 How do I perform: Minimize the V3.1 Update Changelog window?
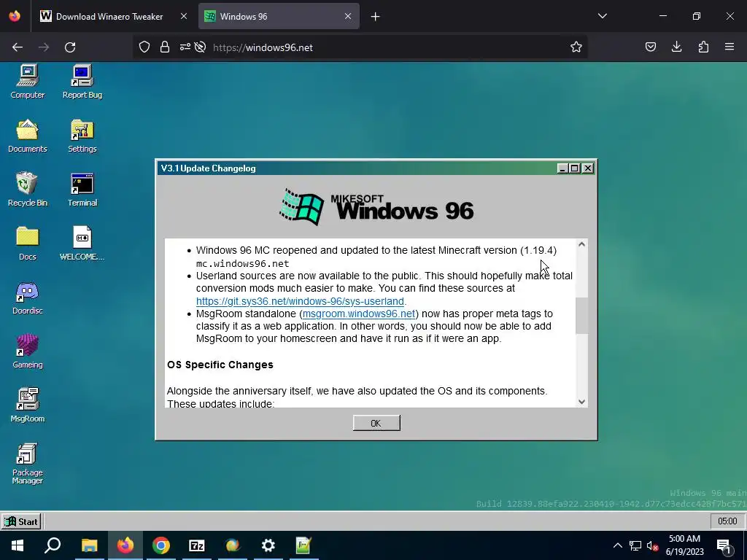562,168
